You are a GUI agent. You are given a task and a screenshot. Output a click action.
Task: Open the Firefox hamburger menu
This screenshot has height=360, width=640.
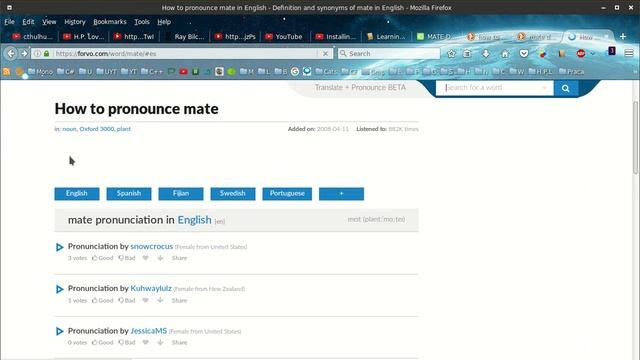(x=629, y=53)
